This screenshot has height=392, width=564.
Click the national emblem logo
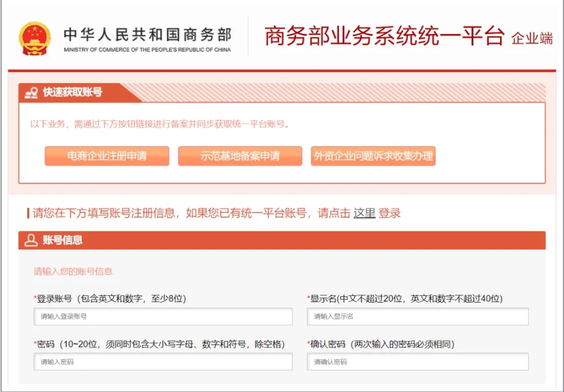coord(35,38)
